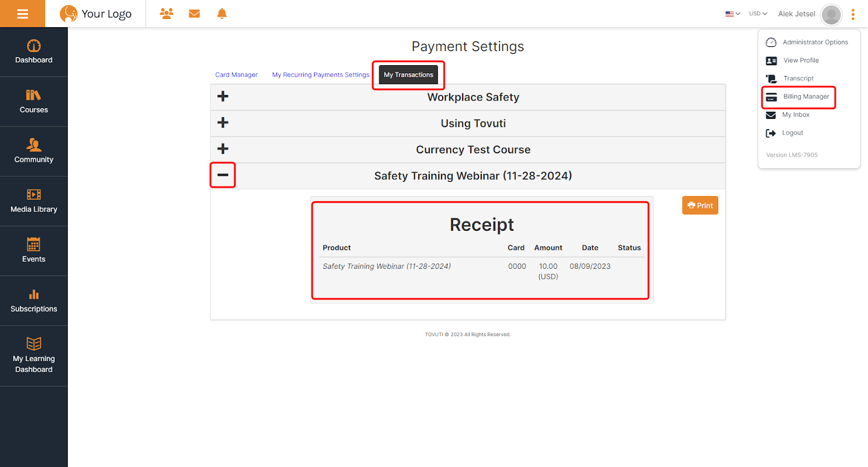Click the Using Tovuti row title
868x467 pixels.
coord(473,123)
